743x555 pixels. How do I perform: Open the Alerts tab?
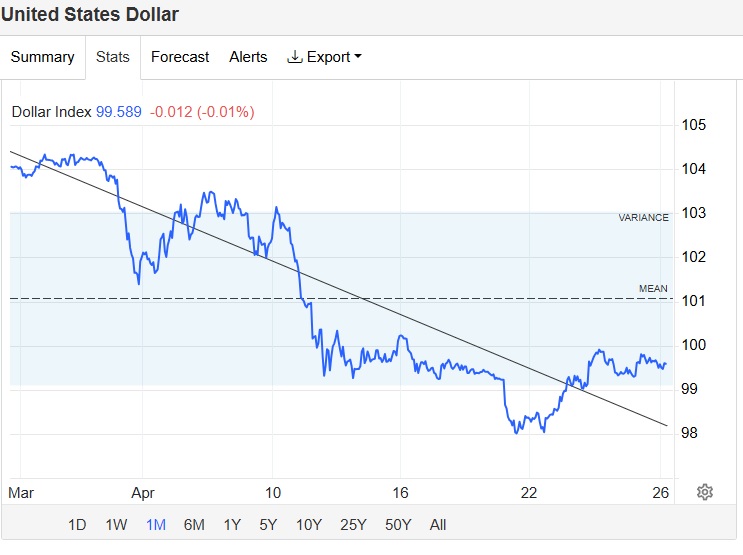coord(248,57)
